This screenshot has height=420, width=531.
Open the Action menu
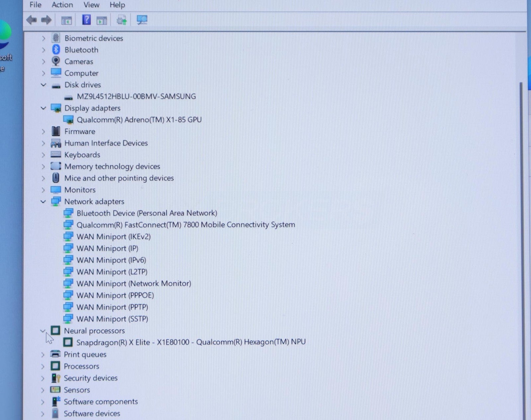[62, 5]
